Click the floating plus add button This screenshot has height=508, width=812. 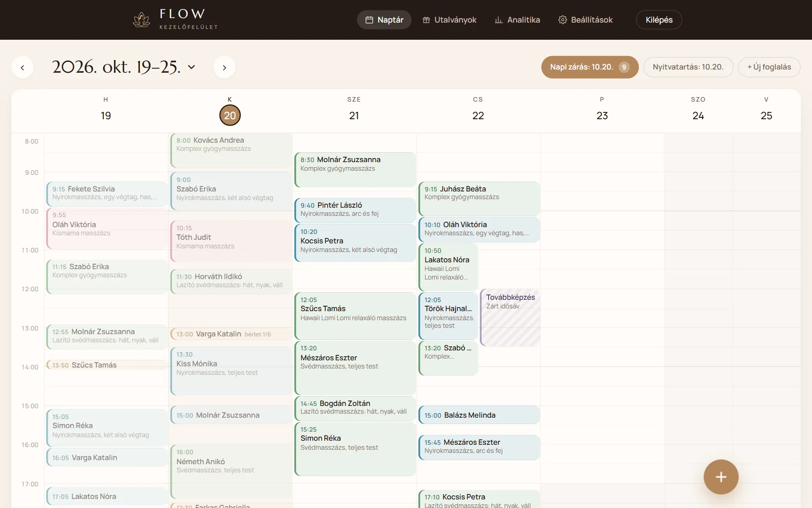[721, 477]
